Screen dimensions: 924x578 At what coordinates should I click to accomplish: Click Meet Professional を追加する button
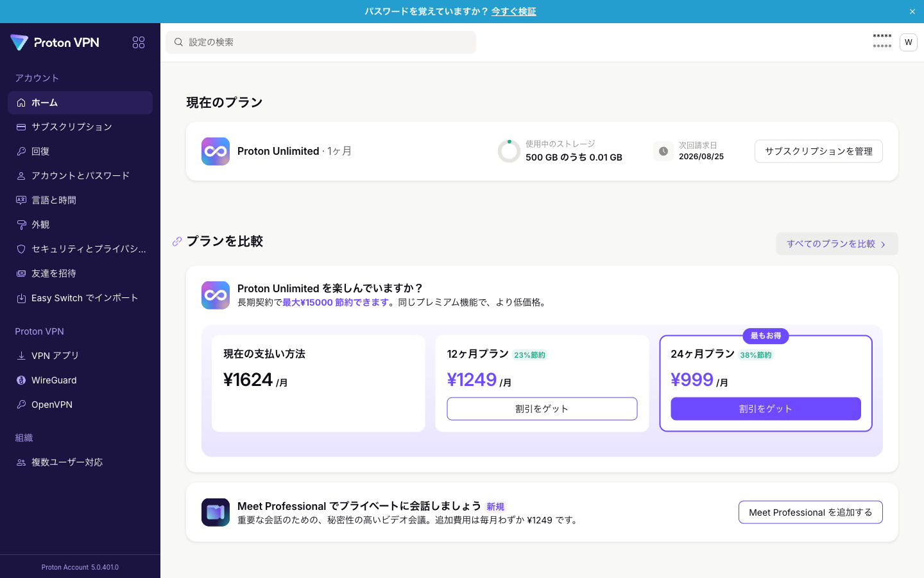click(810, 512)
